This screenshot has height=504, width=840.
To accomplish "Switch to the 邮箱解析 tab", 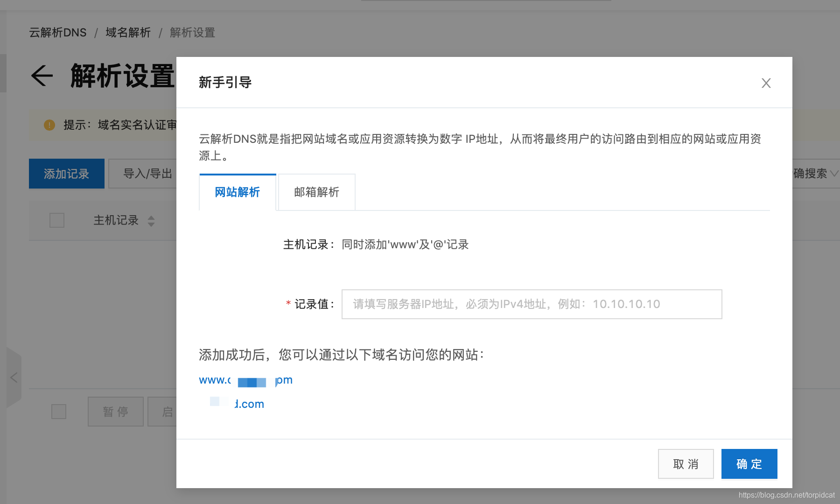I will tap(317, 192).
